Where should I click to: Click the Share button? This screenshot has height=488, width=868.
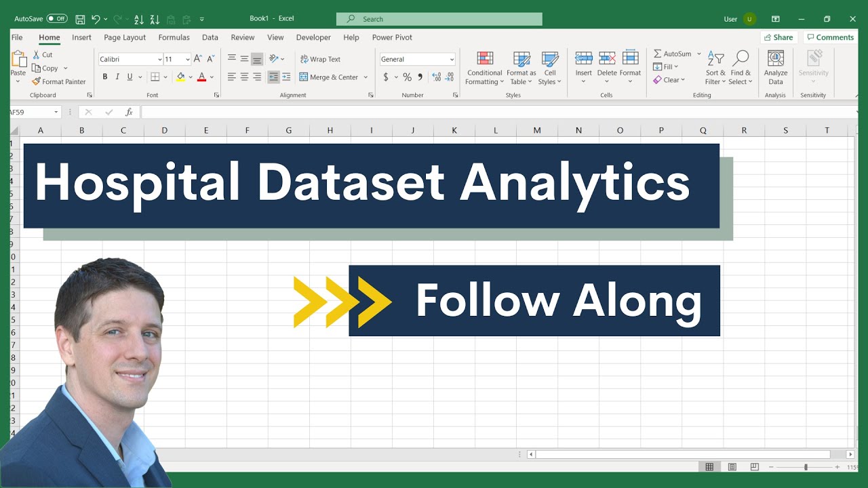point(778,37)
